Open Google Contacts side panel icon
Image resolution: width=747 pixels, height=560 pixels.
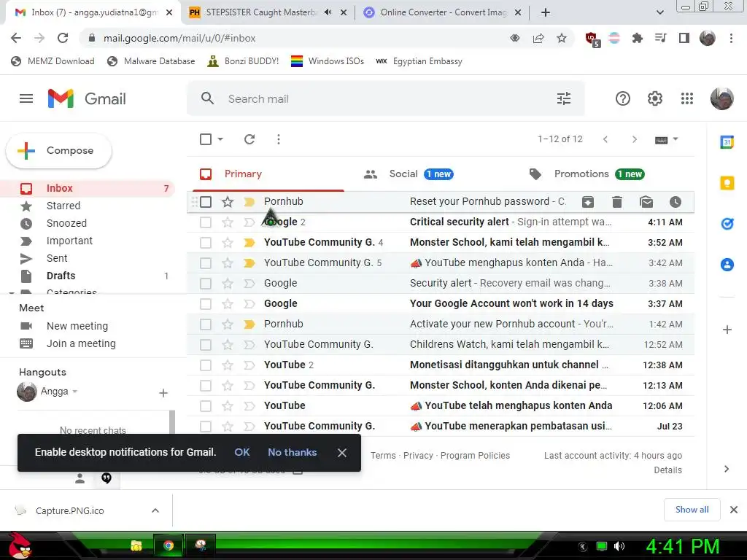click(727, 264)
